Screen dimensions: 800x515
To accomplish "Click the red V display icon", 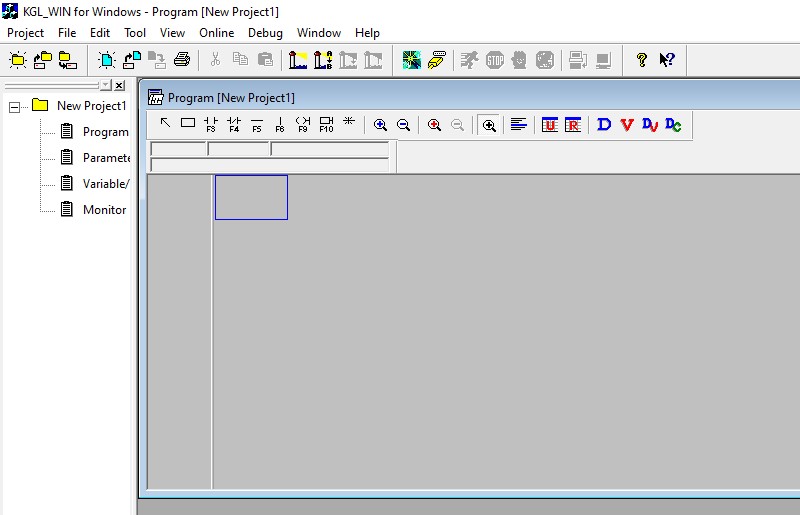I will pos(627,125).
